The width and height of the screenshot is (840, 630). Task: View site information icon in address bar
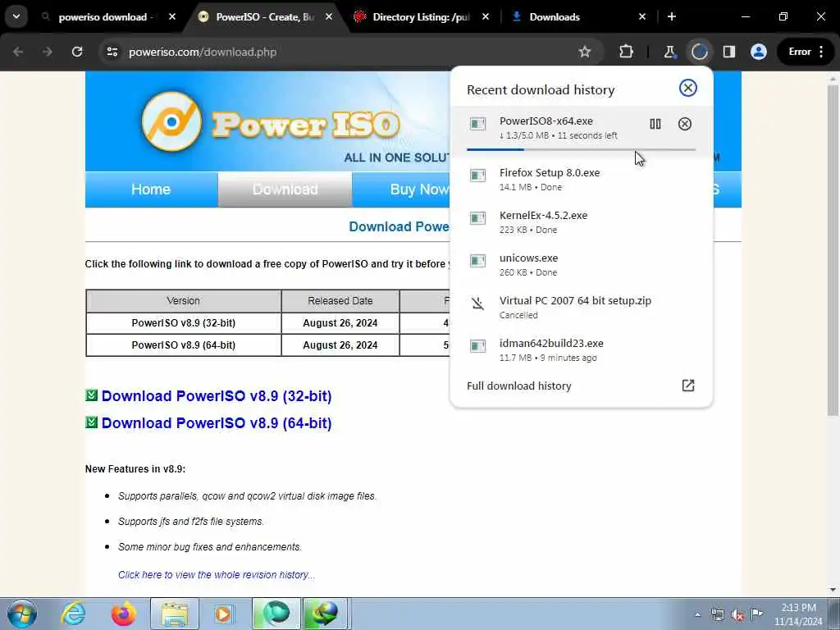[x=112, y=52]
